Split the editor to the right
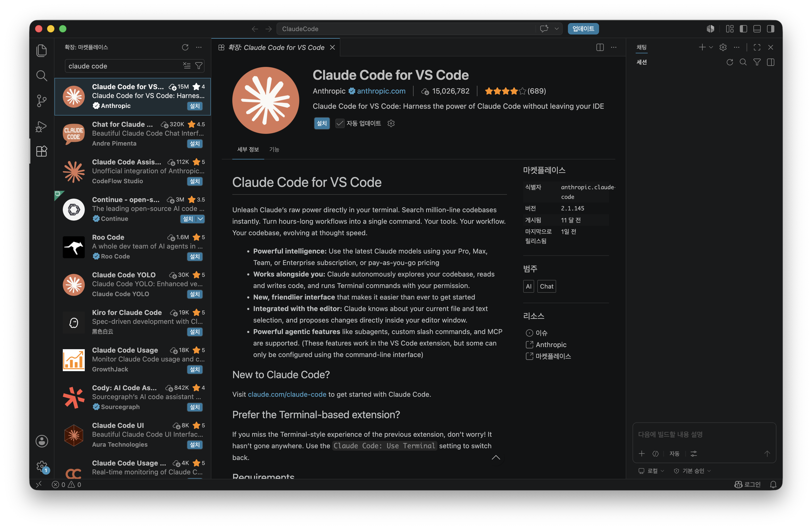812x529 pixels. click(600, 47)
